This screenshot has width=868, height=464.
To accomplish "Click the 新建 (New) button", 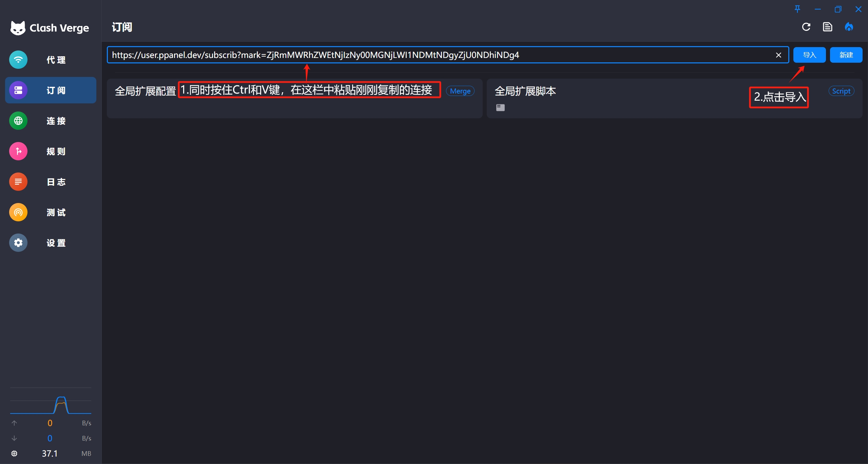I will tap(846, 55).
